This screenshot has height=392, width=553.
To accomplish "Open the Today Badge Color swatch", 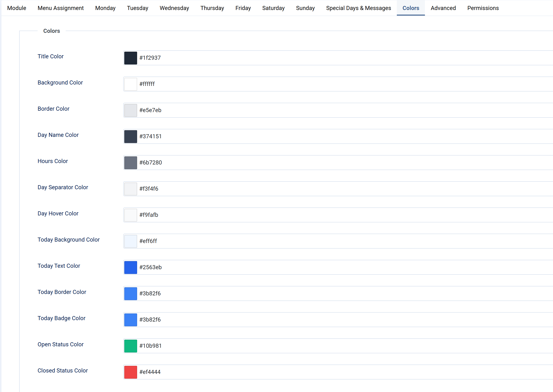I will pyautogui.click(x=131, y=320).
